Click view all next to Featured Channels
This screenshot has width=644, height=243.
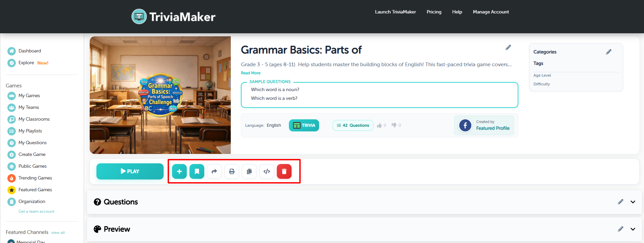pos(58,233)
